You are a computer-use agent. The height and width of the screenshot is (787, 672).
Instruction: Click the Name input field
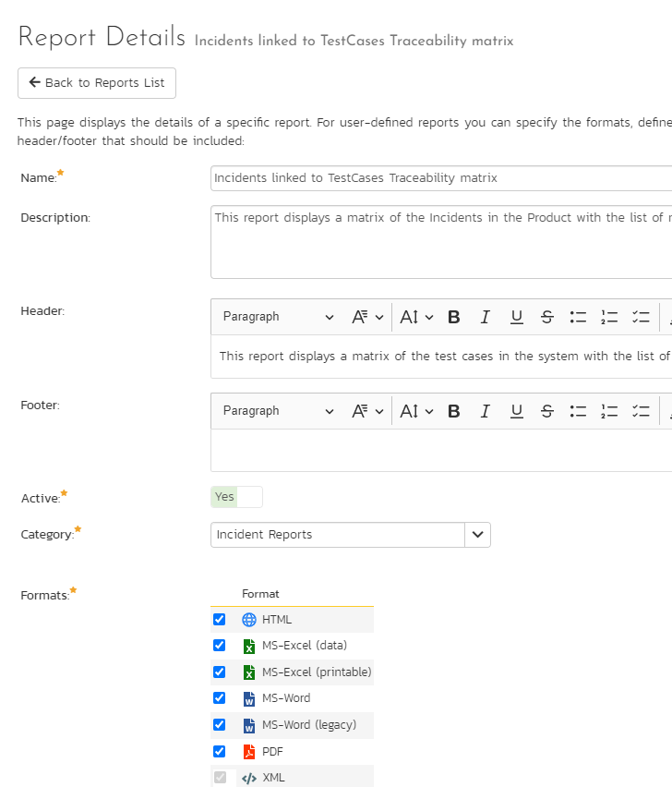click(441, 178)
